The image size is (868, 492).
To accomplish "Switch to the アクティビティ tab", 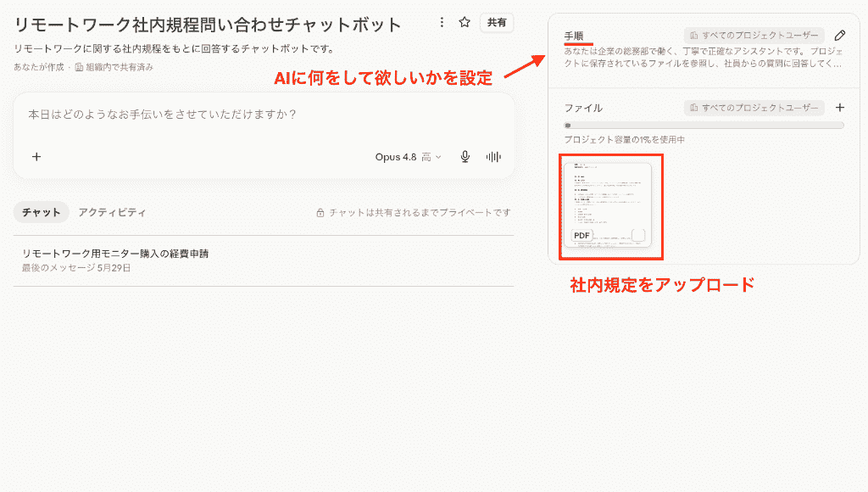I will pyautogui.click(x=112, y=212).
